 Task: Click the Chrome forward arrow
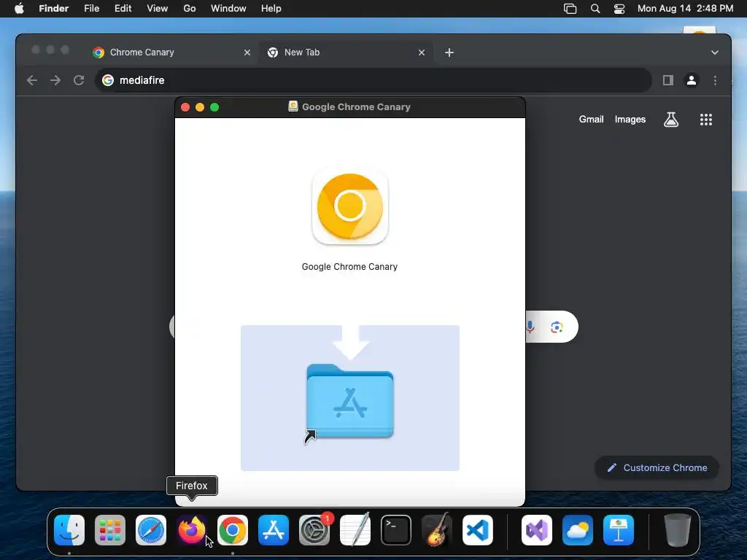coord(55,80)
